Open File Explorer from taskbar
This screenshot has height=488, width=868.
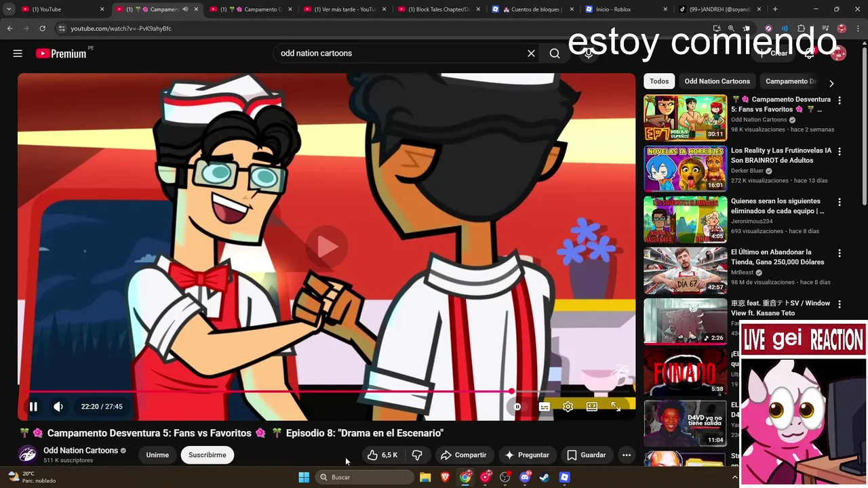click(x=425, y=477)
